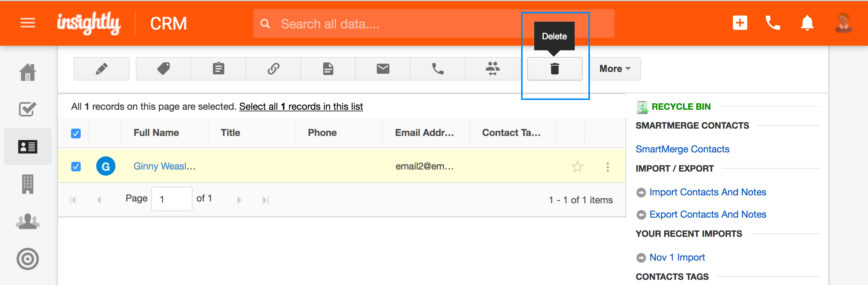Click Select all 1 records in this list
Image resolution: width=868 pixels, height=285 pixels.
[301, 107]
